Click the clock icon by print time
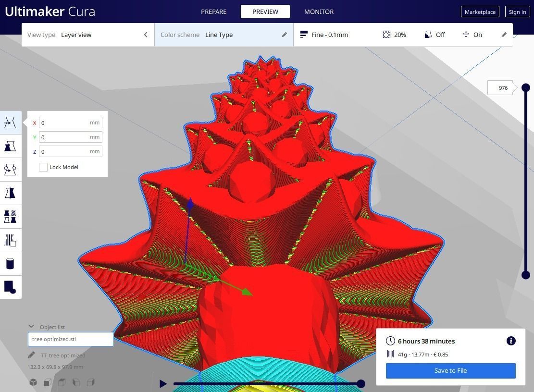 point(390,341)
